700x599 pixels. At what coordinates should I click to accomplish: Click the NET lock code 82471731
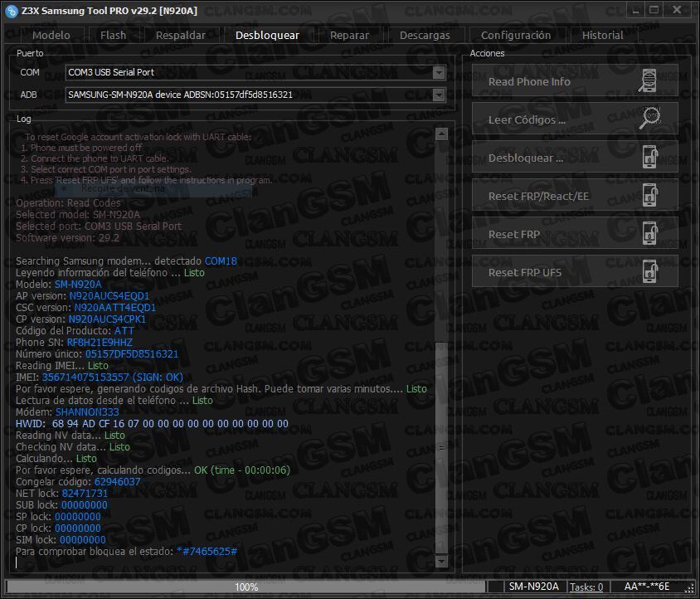(x=85, y=493)
